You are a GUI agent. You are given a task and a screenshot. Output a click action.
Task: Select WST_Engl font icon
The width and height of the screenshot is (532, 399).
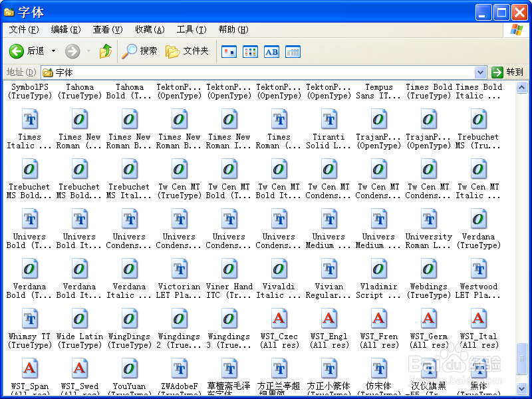click(329, 319)
